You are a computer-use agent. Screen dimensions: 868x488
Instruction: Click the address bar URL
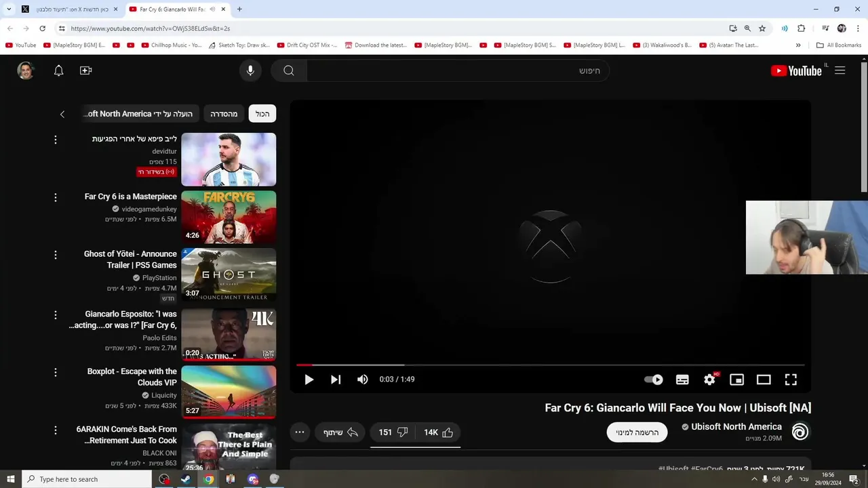(151, 28)
